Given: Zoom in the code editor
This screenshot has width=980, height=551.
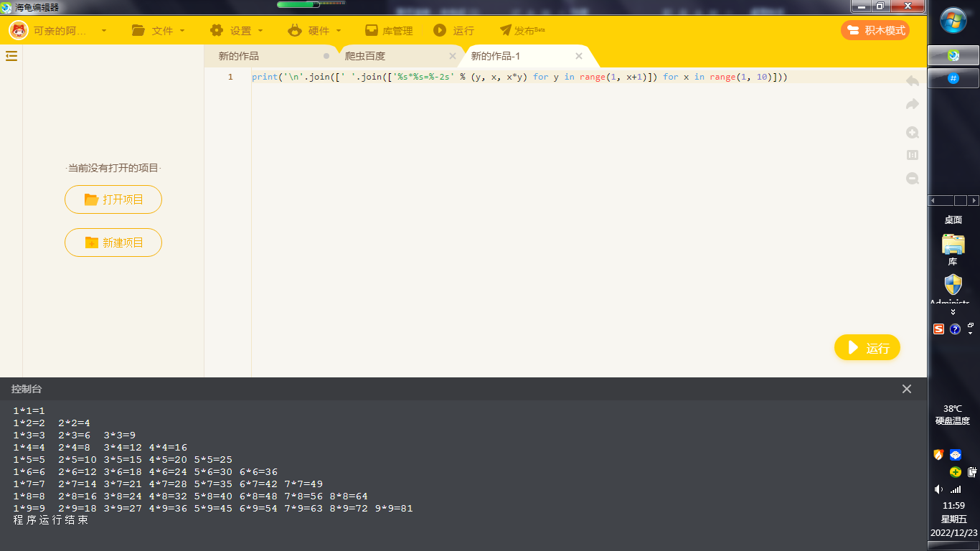Looking at the screenshot, I should pyautogui.click(x=913, y=133).
